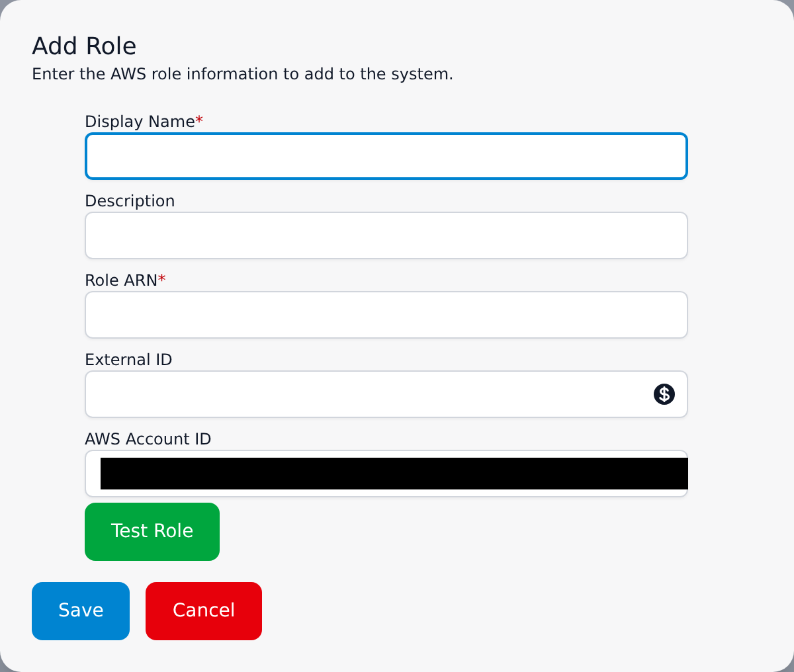Save the new role

pos(81,611)
